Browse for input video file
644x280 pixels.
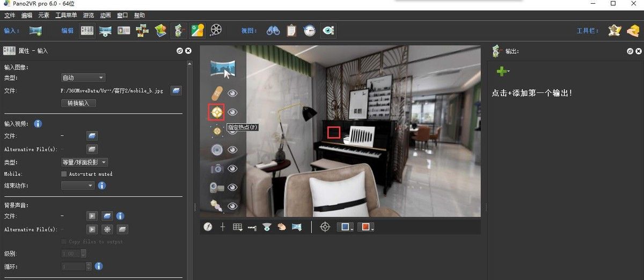[92, 137]
